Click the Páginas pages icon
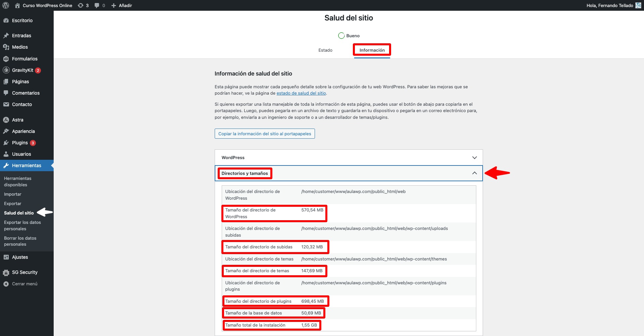This screenshot has width=644, height=336. coord(6,82)
